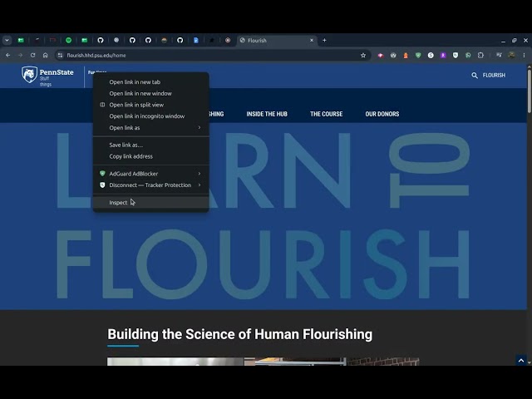Click the page vertical scrollbar thumb
Image resolution: width=532 pixels, height=399 pixels.
click(530, 91)
